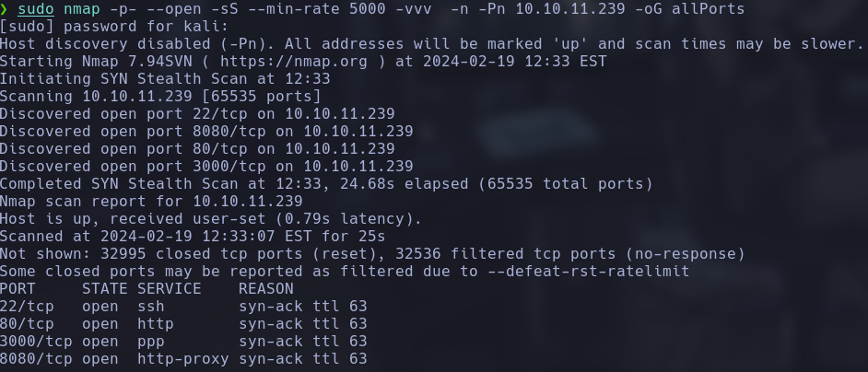Click the SERVICE column header

click(x=168, y=289)
